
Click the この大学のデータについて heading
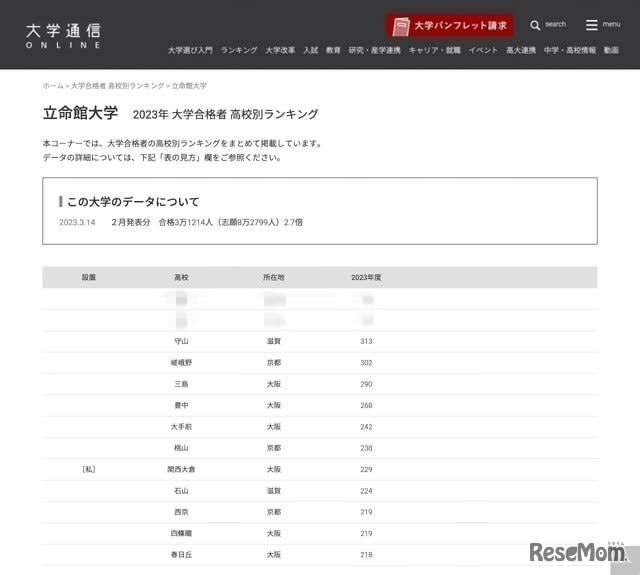[x=133, y=202]
